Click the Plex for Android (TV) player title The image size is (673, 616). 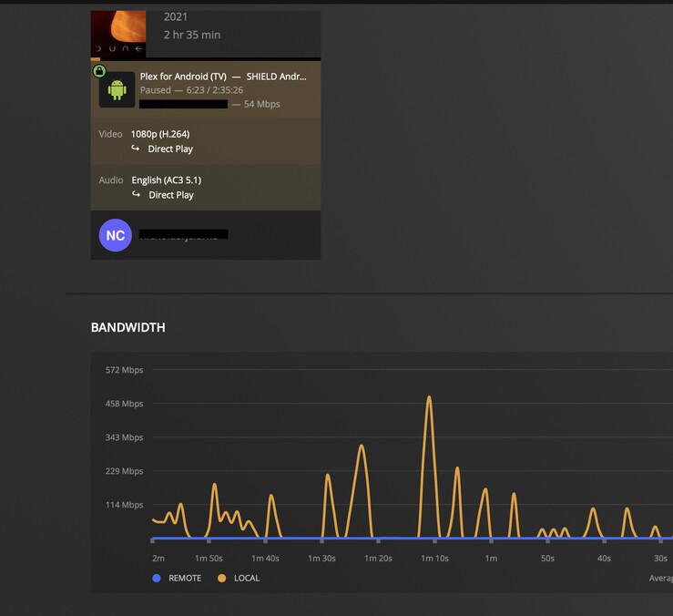click(183, 77)
